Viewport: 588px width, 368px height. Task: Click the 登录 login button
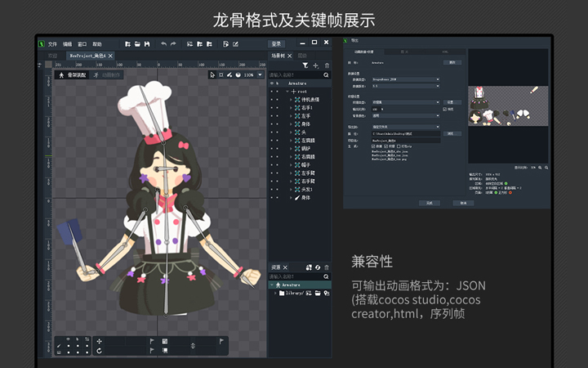(x=276, y=44)
